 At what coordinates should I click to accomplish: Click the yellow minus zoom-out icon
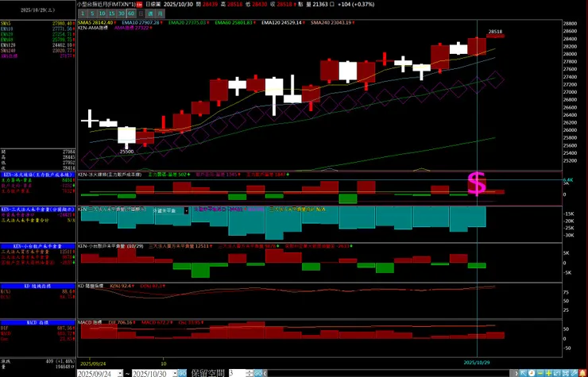540,373
